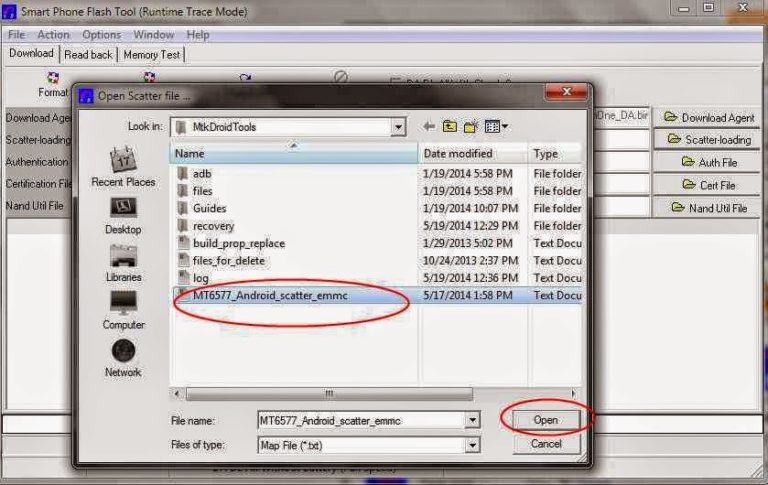
Task: Click the File name input field
Action: [361, 420]
